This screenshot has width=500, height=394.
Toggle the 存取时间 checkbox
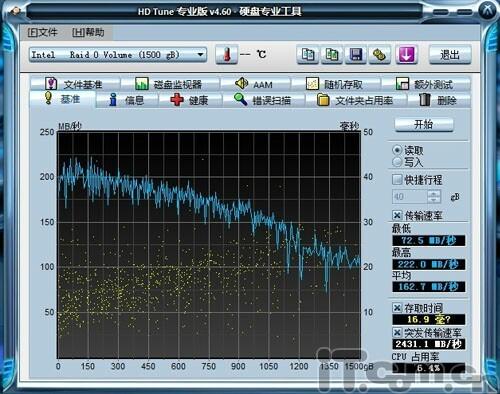(x=397, y=307)
